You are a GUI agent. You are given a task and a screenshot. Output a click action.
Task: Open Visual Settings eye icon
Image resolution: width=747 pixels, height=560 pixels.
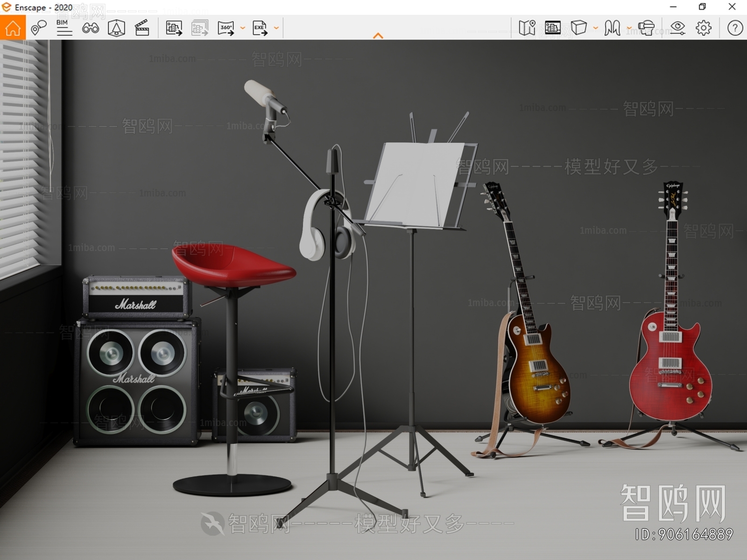677,28
